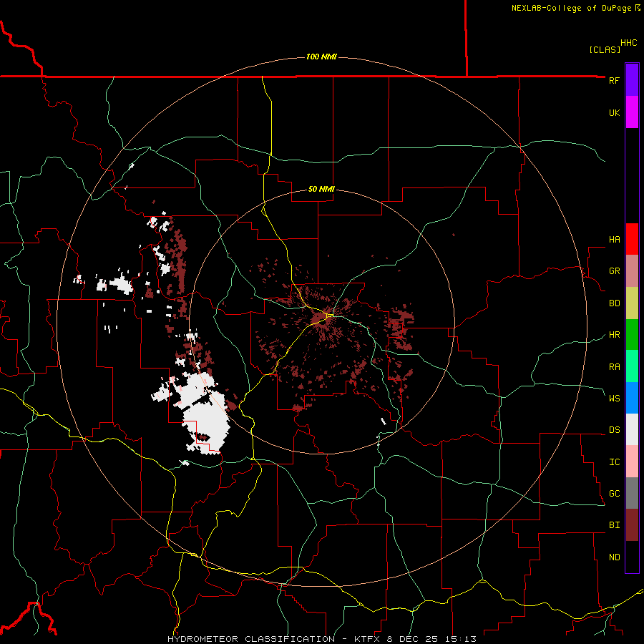Select the GR graupel color swatch
The width and height of the screenshot is (644, 644).
(632, 271)
